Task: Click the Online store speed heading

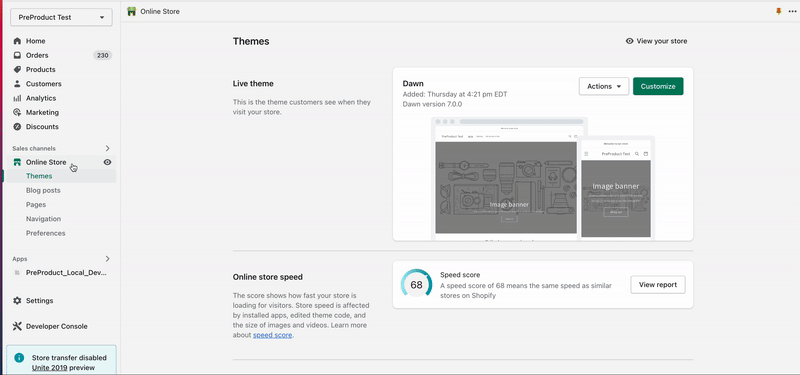Action: (267, 277)
